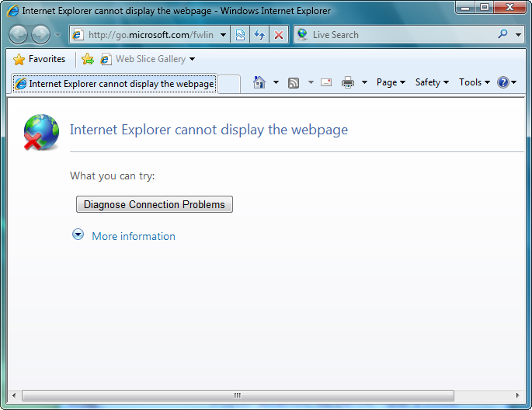Expand the Print options dropdown arrow

364,82
